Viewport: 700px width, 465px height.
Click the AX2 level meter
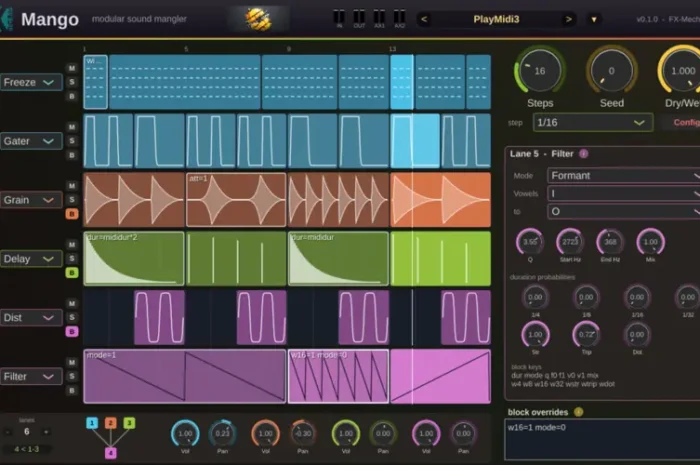400,18
